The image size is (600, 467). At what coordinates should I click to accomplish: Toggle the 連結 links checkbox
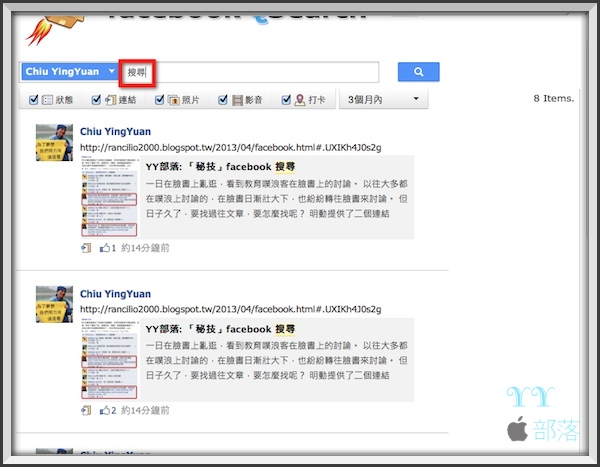coord(96,100)
